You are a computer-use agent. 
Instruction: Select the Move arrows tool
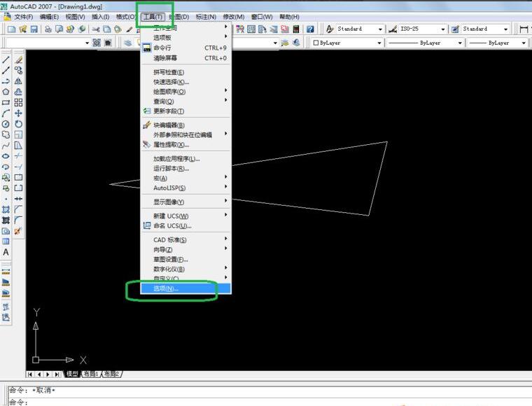[18, 113]
